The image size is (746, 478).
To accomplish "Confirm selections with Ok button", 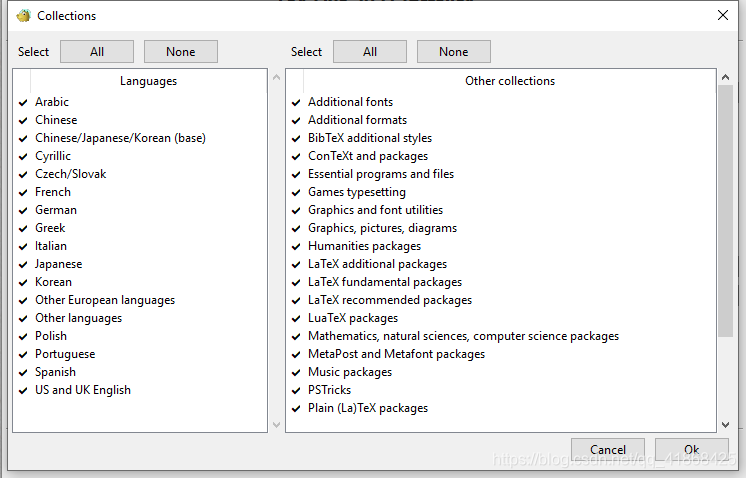I will click(x=691, y=449).
